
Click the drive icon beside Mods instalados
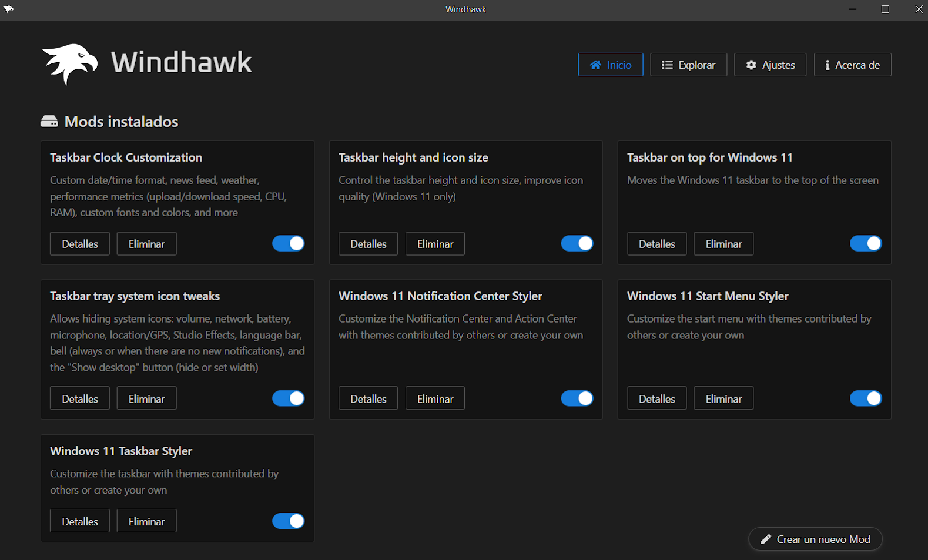point(49,122)
